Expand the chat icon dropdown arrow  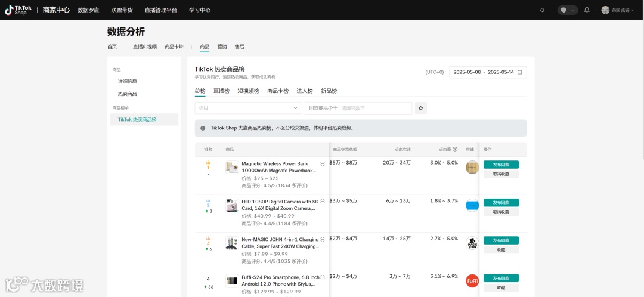(574, 11)
